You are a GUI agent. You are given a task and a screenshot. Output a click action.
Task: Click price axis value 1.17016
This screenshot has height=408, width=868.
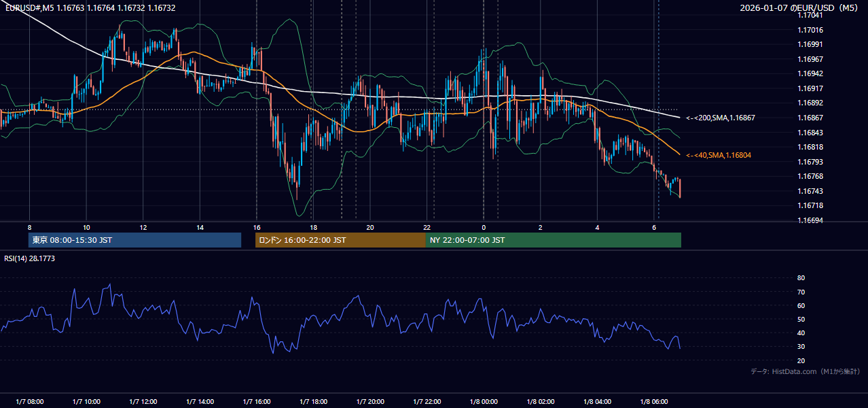810,30
